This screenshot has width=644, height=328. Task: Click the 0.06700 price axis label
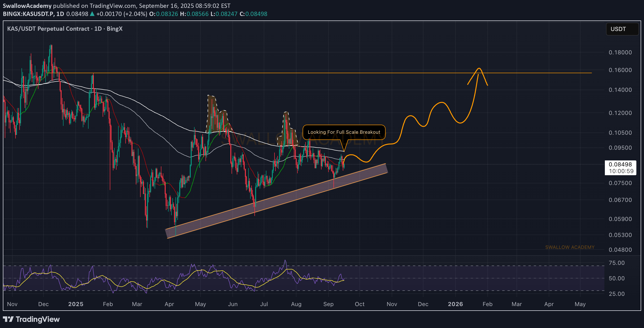click(620, 200)
